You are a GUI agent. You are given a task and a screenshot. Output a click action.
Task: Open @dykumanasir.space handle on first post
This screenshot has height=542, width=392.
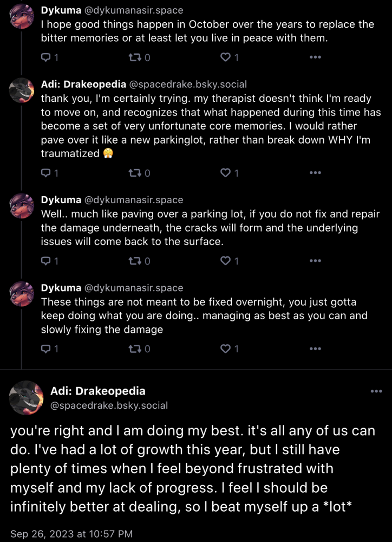(x=134, y=10)
